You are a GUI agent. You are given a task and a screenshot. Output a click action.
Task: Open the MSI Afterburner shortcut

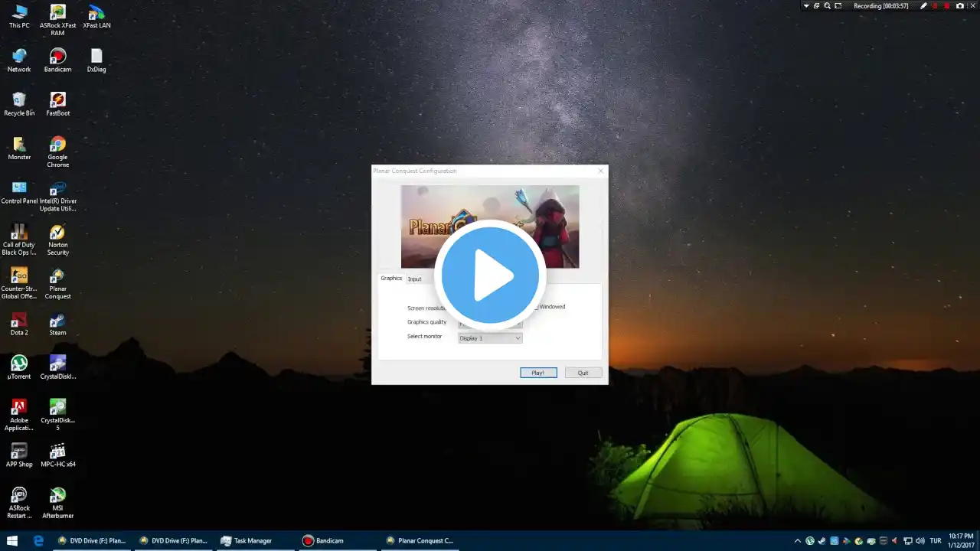point(57,503)
